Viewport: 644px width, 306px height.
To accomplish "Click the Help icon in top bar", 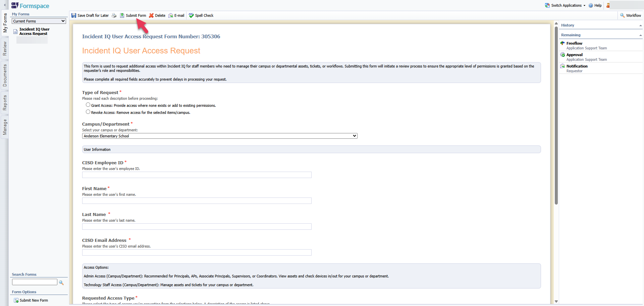I will point(591,5).
